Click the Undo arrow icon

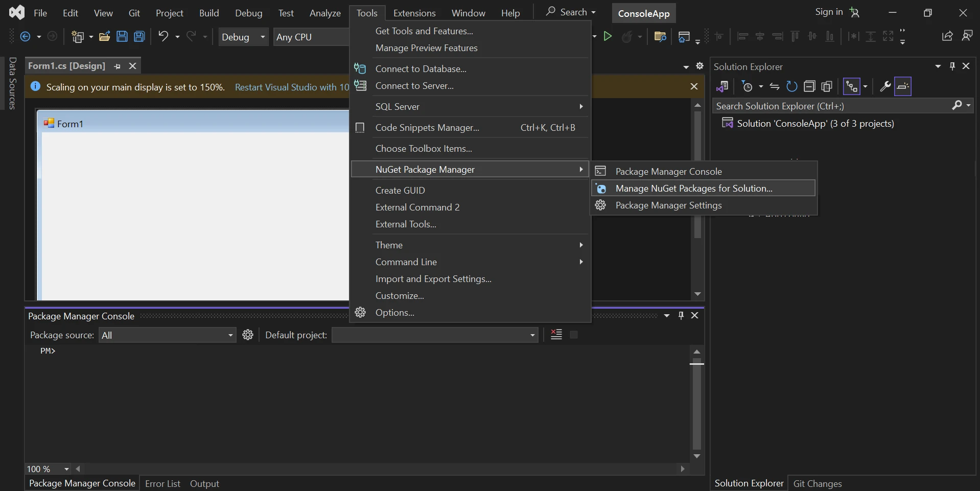point(163,36)
